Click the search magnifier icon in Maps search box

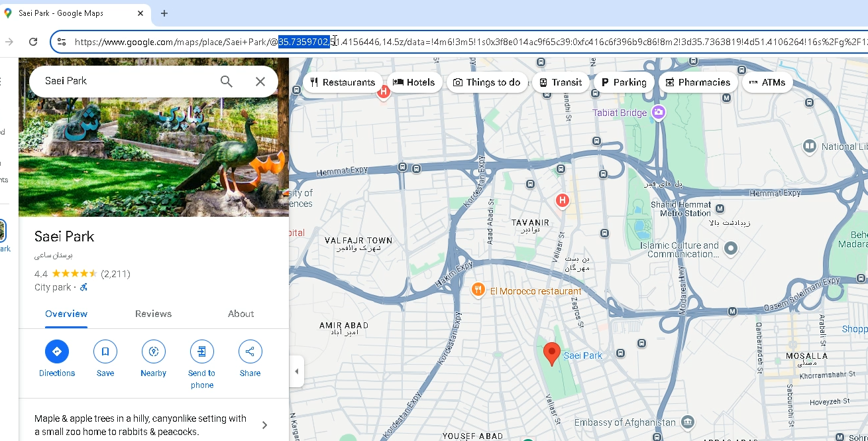(227, 82)
